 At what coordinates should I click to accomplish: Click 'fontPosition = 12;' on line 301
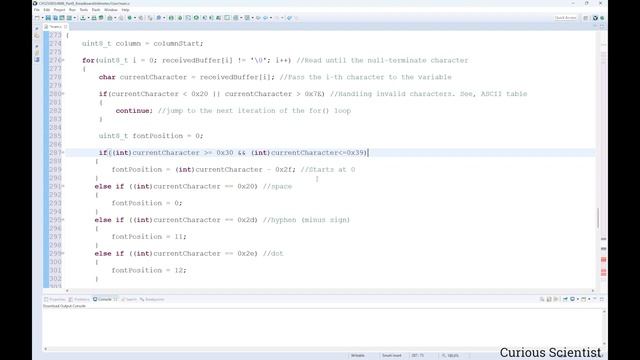(x=149, y=270)
